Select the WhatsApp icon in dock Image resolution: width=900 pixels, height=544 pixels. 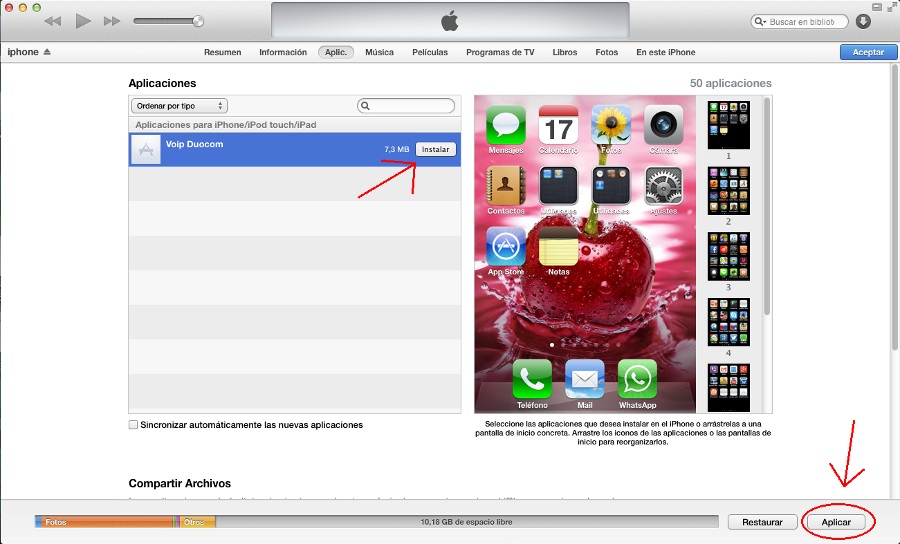click(x=637, y=379)
